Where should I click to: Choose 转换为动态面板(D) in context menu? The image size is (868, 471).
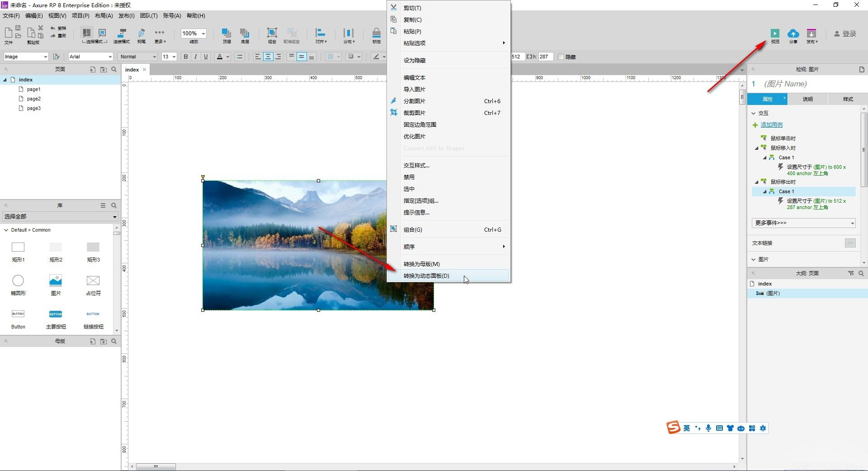pyautogui.click(x=426, y=276)
